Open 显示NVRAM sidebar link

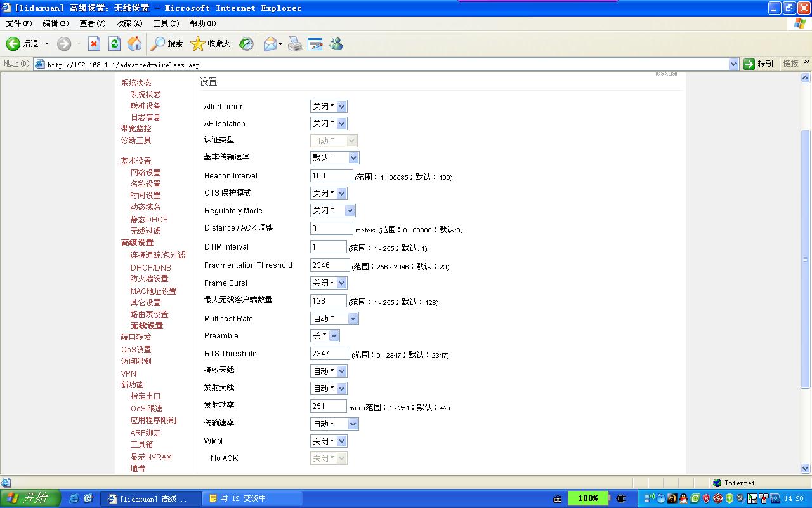(151, 457)
